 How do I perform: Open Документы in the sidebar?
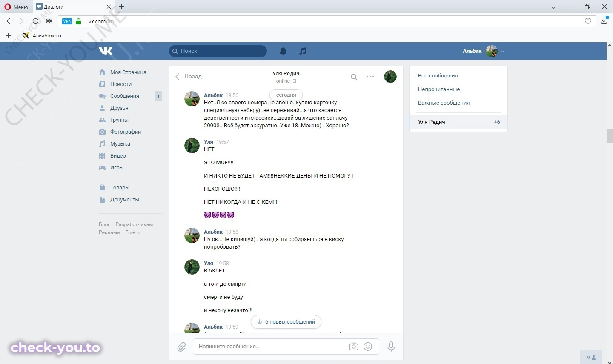(x=125, y=200)
